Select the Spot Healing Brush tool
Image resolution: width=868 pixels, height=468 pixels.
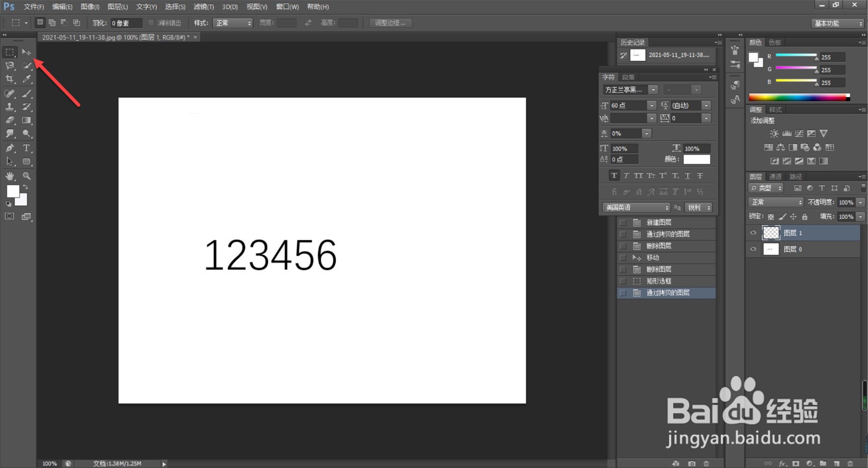(x=10, y=93)
